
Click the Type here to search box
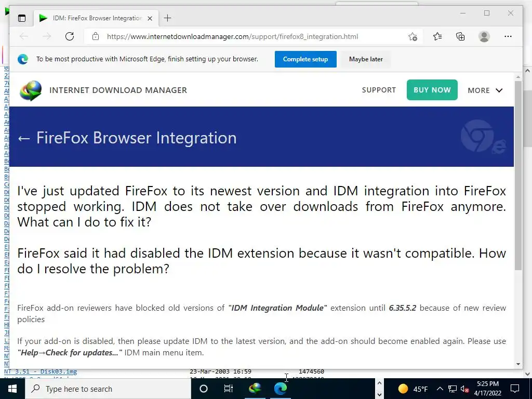(x=108, y=389)
